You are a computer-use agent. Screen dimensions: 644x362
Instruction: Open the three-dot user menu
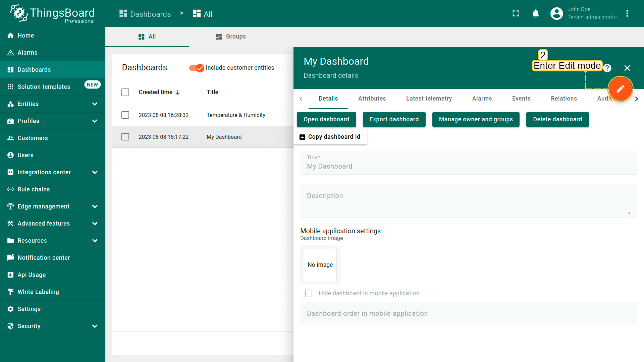pyautogui.click(x=627, y=13)
